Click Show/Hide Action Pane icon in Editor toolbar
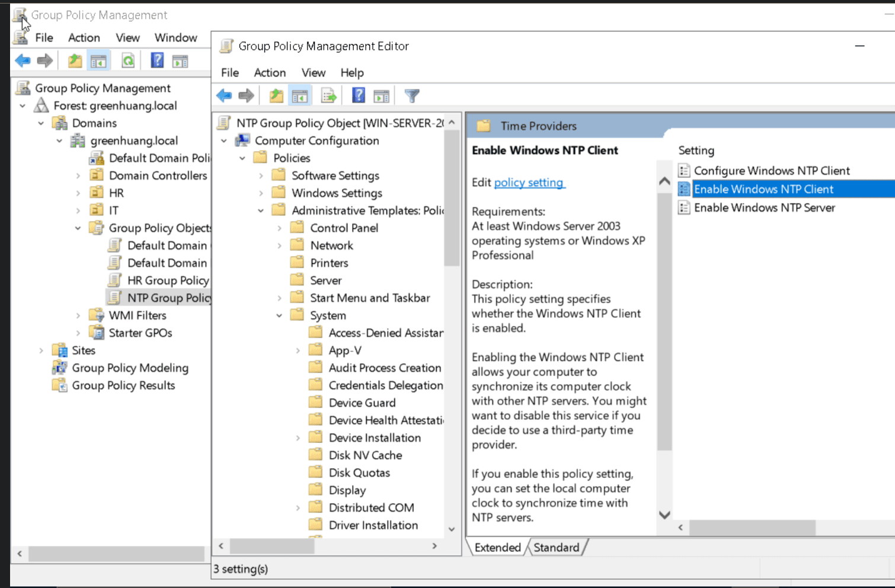895x588 pixels. tap(382, 95)
